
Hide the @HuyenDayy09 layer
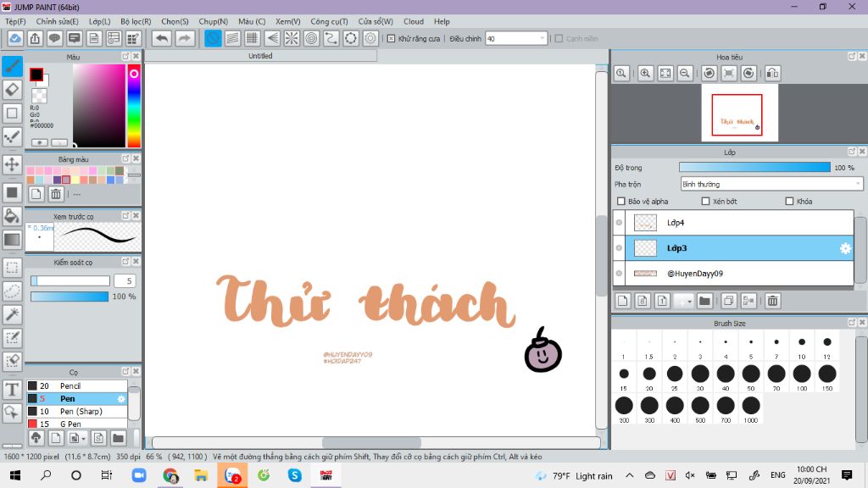click(619, 274)
